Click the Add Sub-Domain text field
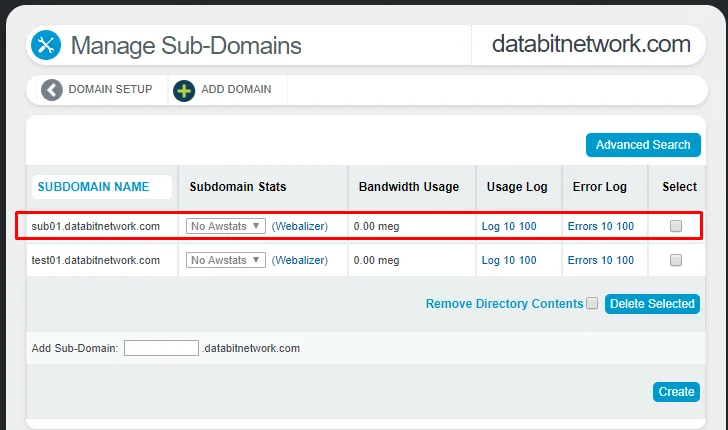 tap(161, 348)
